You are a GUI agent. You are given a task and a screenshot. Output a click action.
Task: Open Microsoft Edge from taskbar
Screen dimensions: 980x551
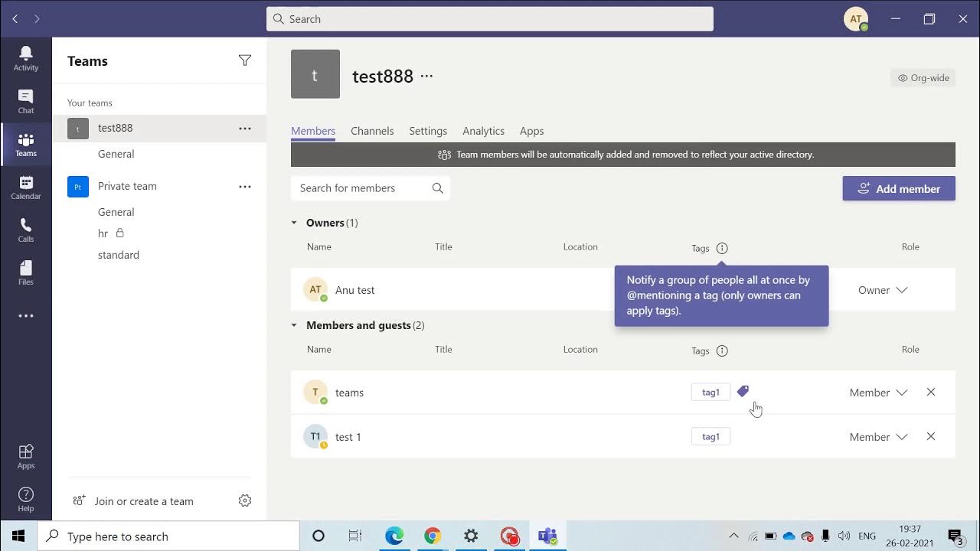click(x=394, y=536)
